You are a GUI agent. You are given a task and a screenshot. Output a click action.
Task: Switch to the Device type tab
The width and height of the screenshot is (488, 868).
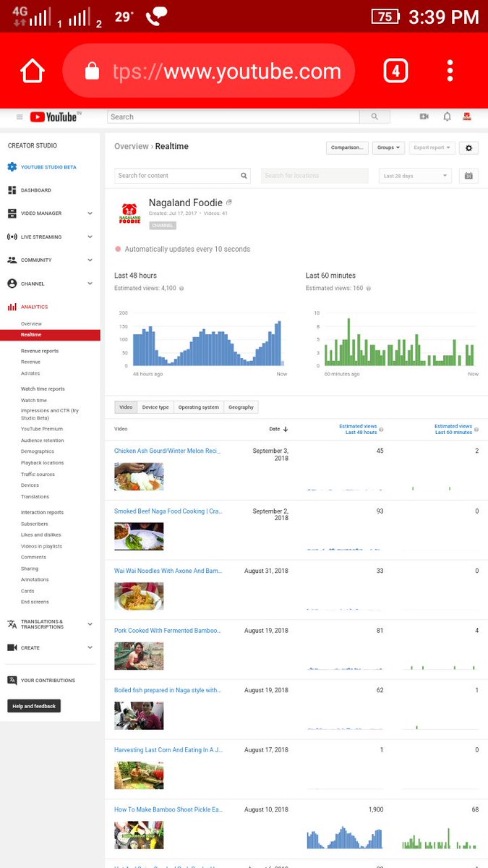[155, 407]
